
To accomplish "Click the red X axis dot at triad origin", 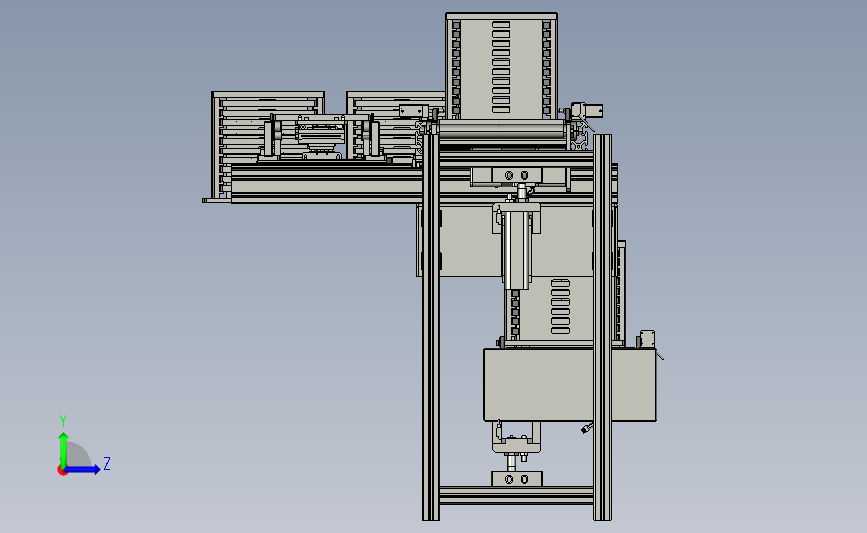I will [x=62, y=471].
